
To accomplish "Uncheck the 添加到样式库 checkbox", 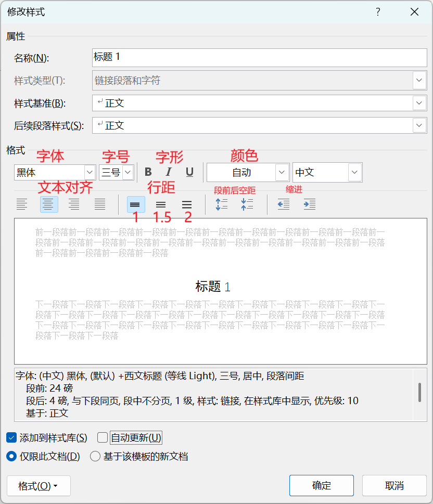I will tap(11, 437).
